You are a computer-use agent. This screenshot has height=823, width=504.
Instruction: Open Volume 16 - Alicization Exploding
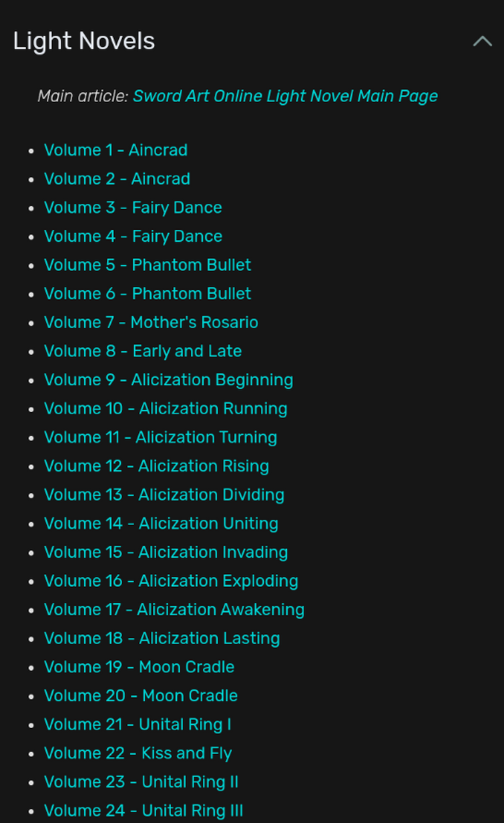click(x=171, y=581)
